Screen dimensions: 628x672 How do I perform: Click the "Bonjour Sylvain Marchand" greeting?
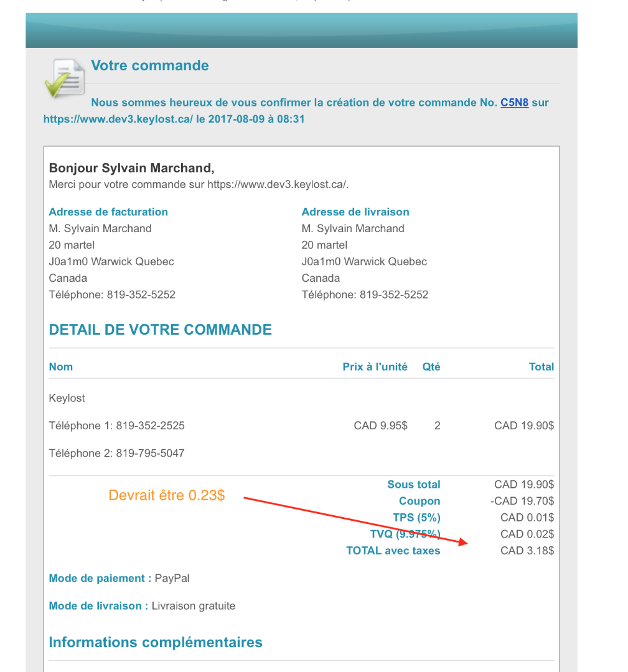coord(131,168)
